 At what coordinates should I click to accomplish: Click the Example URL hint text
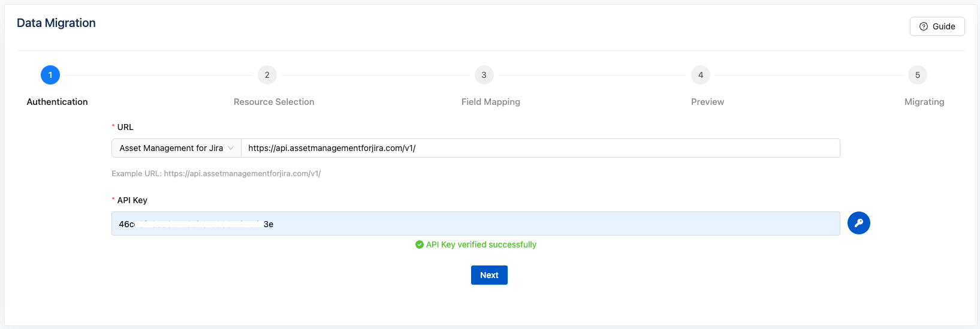point(216,174)
